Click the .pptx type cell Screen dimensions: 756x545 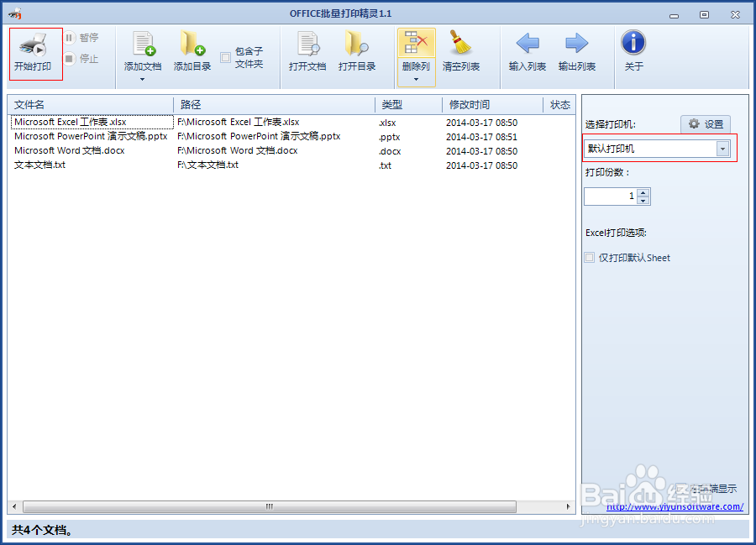point(390,137)
